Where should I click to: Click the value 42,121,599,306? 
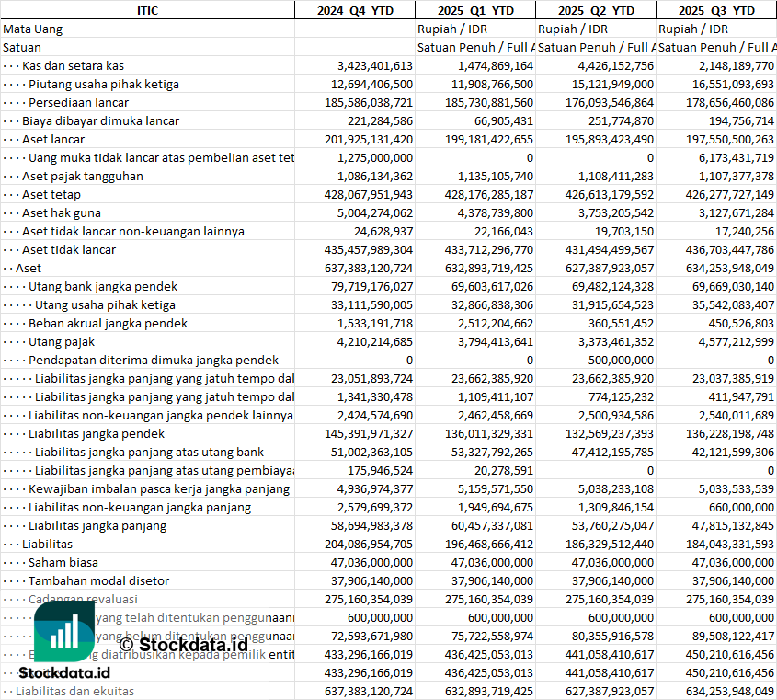pos(733,451)
